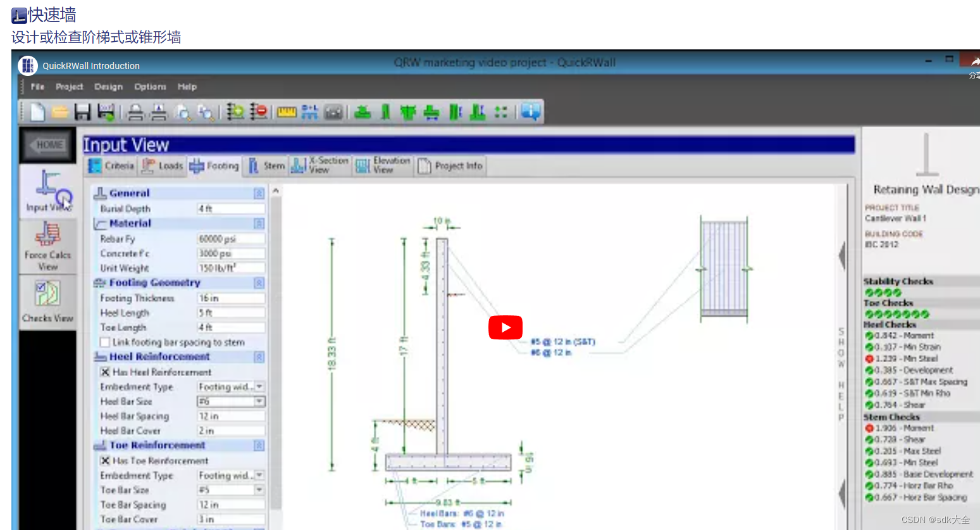Click the HOME back arrow button
The height and width of the screenshot is (530, 980).
coord(47,145)
